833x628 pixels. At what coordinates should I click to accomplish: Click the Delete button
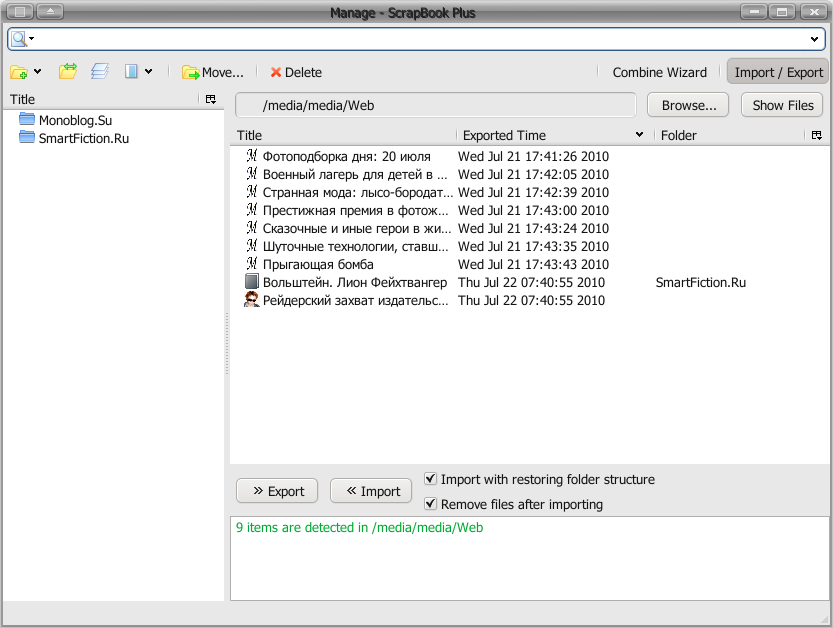tap(296, 72)
